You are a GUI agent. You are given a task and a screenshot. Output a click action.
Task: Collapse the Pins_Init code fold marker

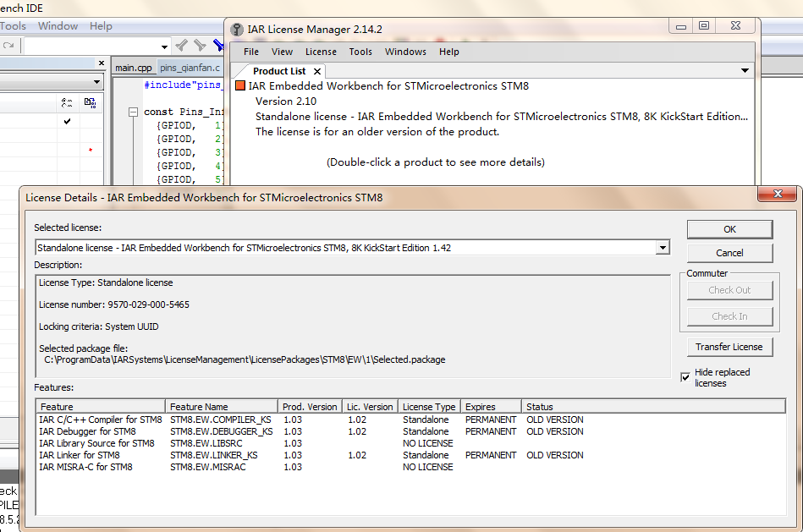[x=133, y=112]
